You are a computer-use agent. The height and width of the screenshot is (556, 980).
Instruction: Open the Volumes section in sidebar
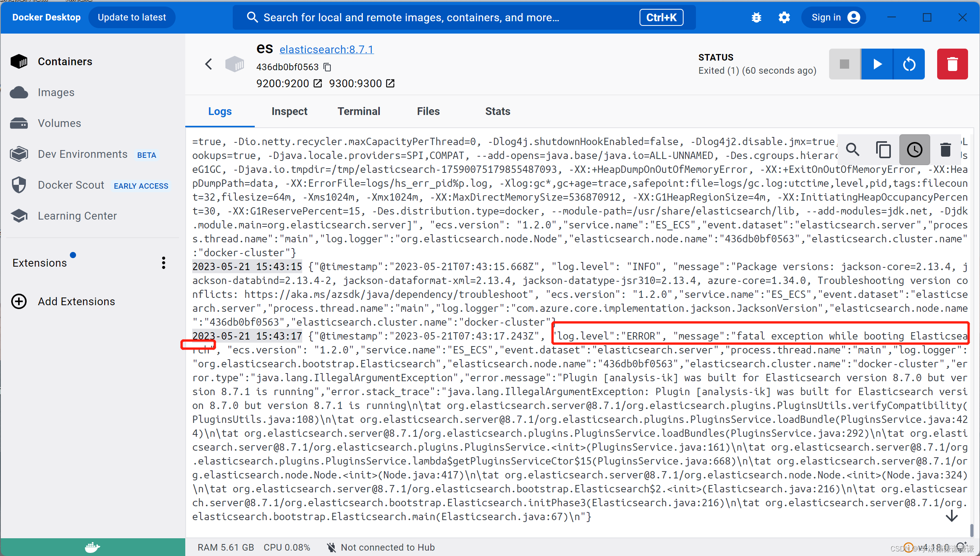(x=59, y=123)
